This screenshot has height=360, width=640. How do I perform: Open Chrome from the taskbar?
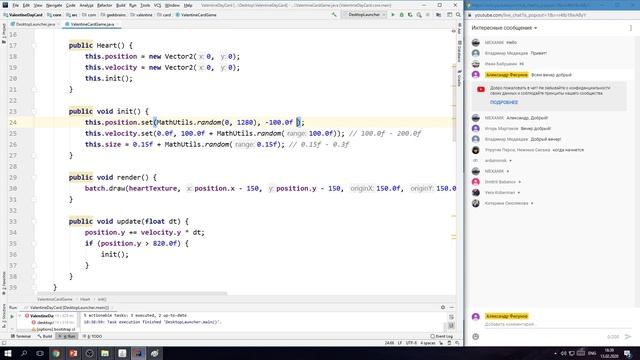(x=56, y=353)
